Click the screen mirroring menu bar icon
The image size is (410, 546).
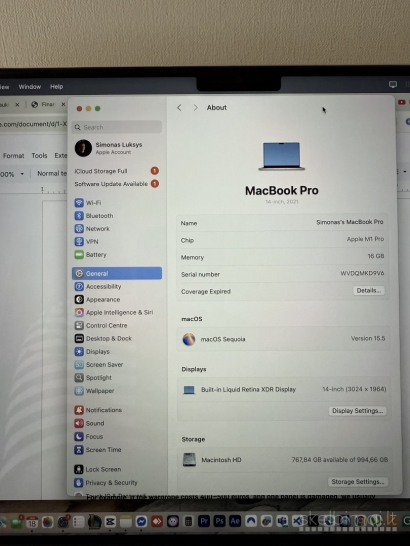(393, 84)
